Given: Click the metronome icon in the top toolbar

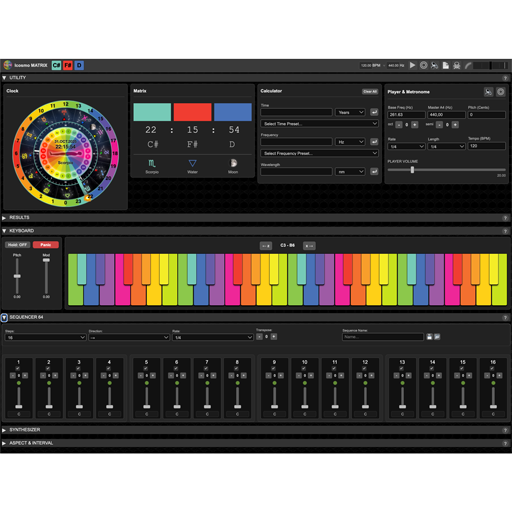Looking at the screenshot, I should tap(434, 65).
